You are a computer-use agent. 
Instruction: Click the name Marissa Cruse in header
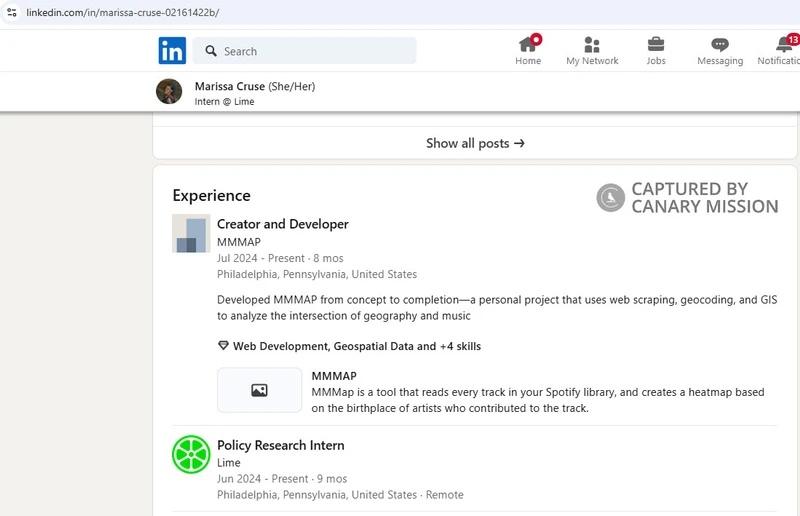230,86
